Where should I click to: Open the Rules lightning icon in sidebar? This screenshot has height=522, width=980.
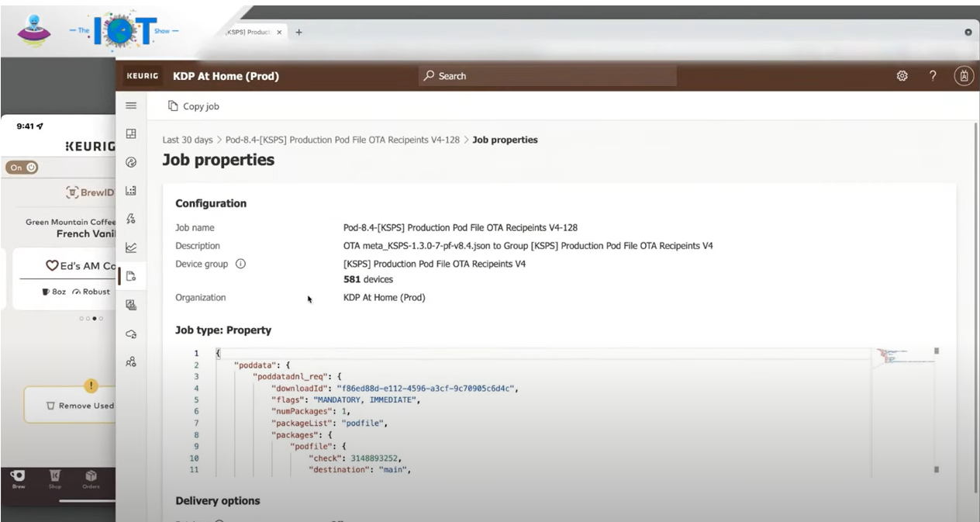[130, 219]
